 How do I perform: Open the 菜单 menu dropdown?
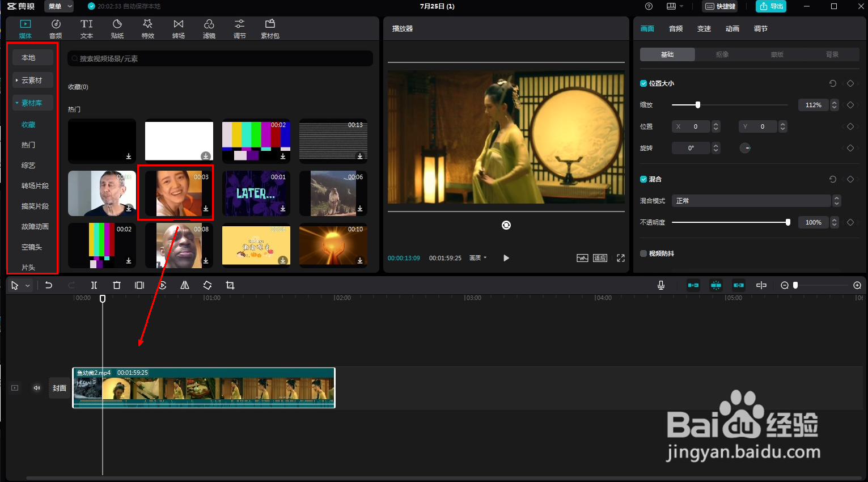[60, 6]
